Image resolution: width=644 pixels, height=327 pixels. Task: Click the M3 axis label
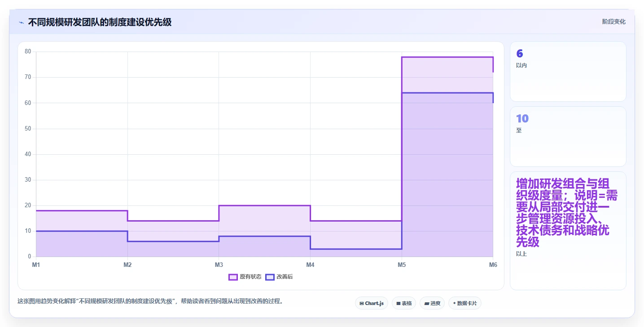coord(219,265)
